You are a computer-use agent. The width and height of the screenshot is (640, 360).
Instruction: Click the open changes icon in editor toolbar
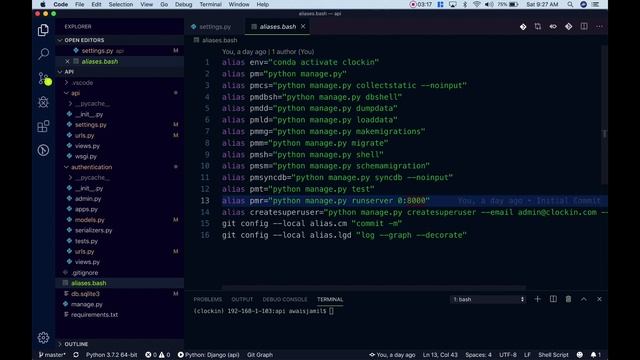pos(538,27)
